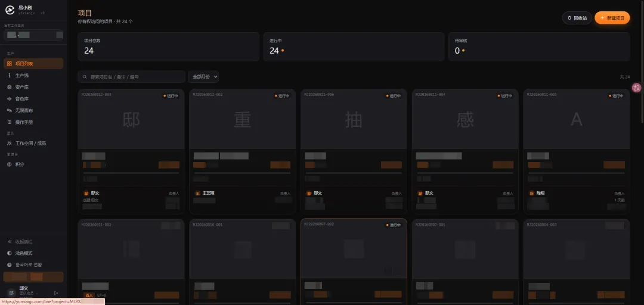644x305 pixels.
Task: Click the 工作空间 / 成员 people icon
Action: pyautogui.click(x=10, y=143)
